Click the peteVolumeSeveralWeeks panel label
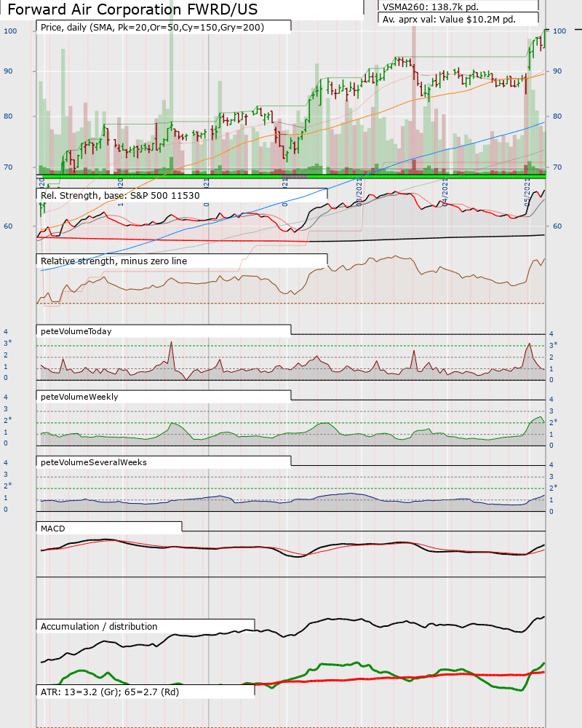Screen dimensions: 582x728 pyautogui.click(x=94, y=462)
